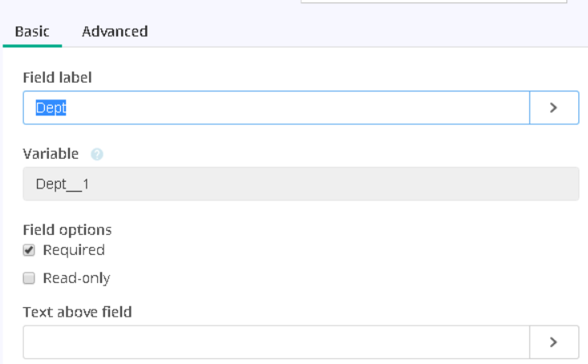The height and width of the screenshot is (364, 588).
Task: Focus the empty Text above field input
Action: tap(277, 342)
